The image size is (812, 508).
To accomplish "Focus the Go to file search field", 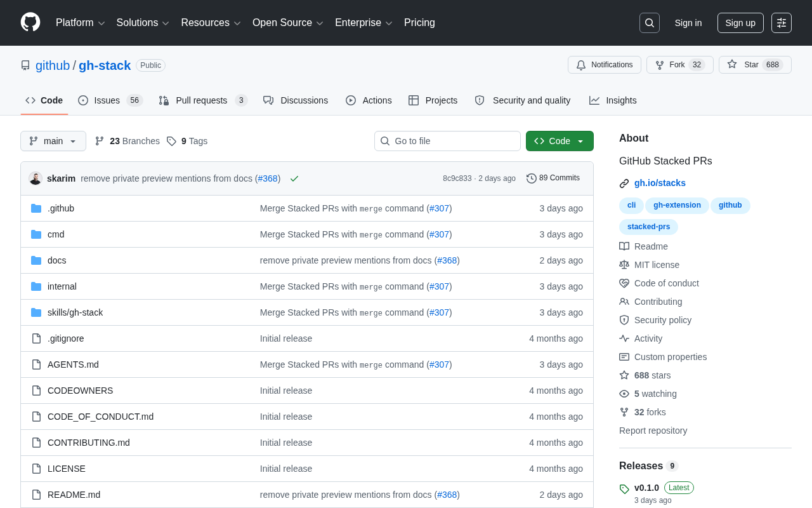I will (447, 141).
